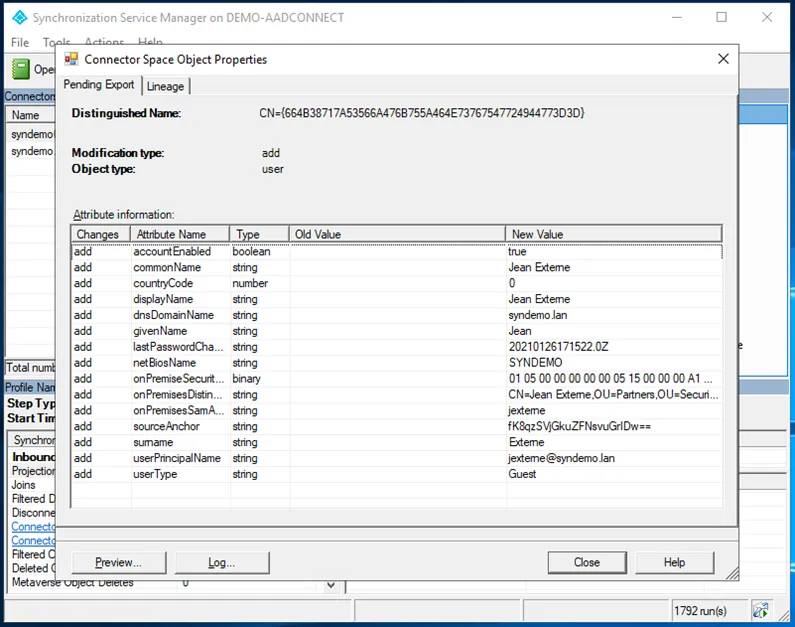Switch to the Lineage tab

tap(165, 87)
